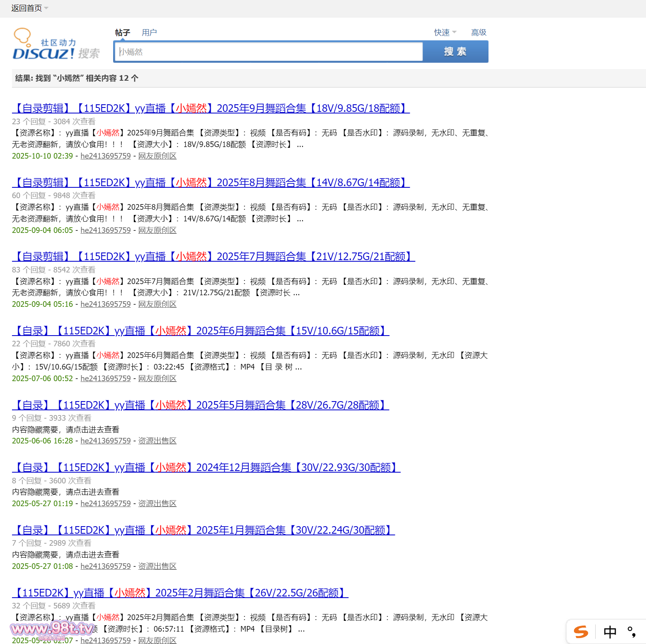The image size is (646, 644).
Task: Toggle the Chinese input mode indicator
Action: (610, 632)
